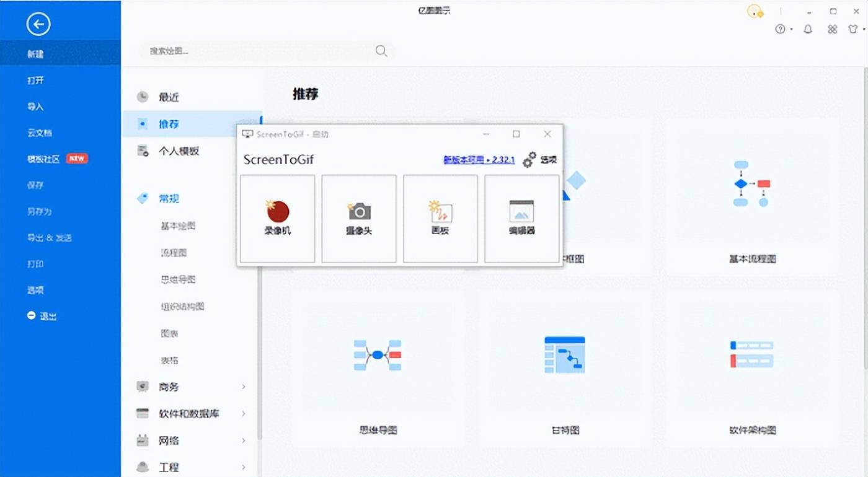Select the 基本绘图 subcategory
Screen dimensions: 868x477
pos(179,225)
